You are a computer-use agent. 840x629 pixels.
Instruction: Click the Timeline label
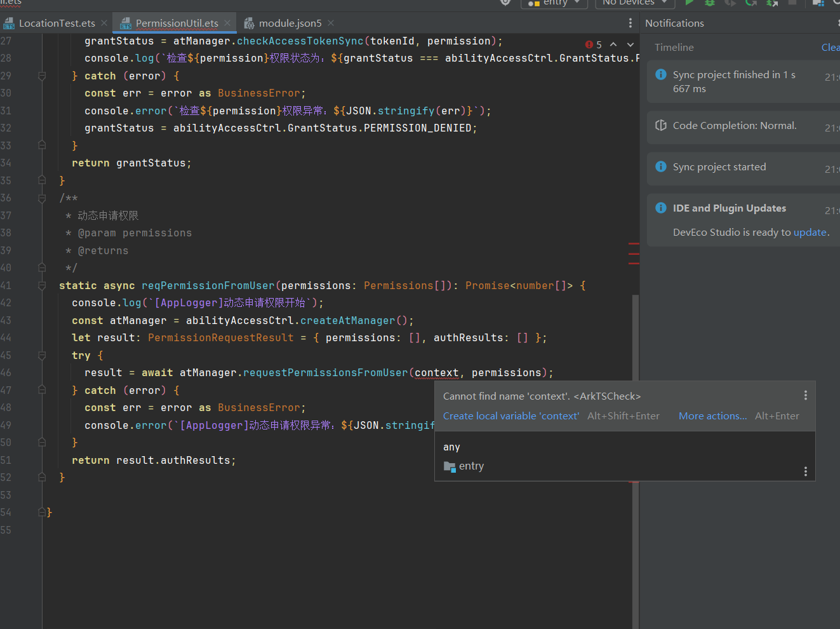point(674,47)
